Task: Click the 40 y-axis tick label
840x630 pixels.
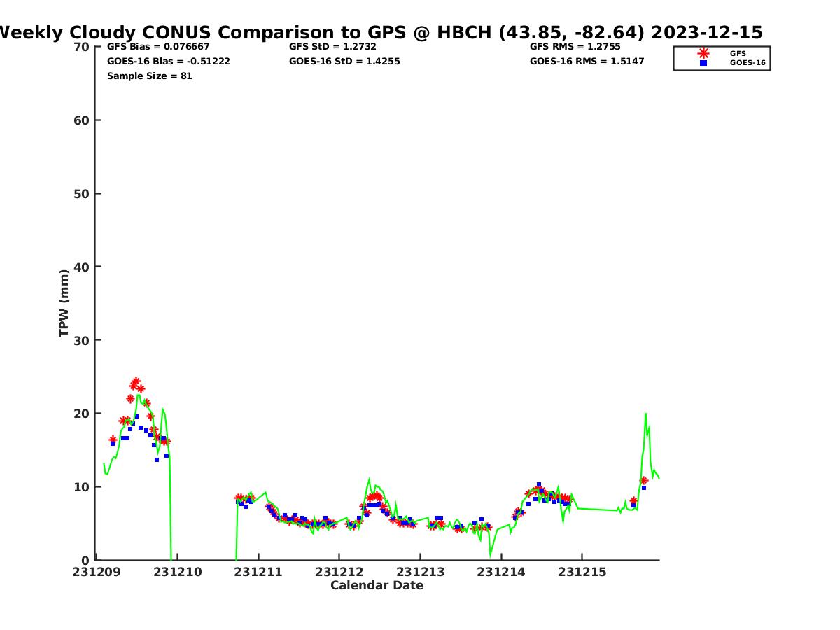Action: 81,267
